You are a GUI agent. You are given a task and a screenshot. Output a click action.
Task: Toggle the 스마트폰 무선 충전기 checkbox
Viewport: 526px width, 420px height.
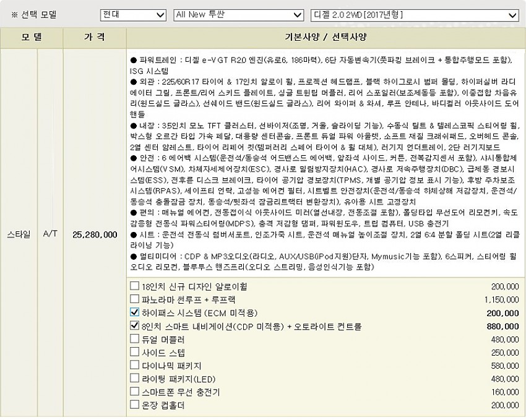(135, 392)
